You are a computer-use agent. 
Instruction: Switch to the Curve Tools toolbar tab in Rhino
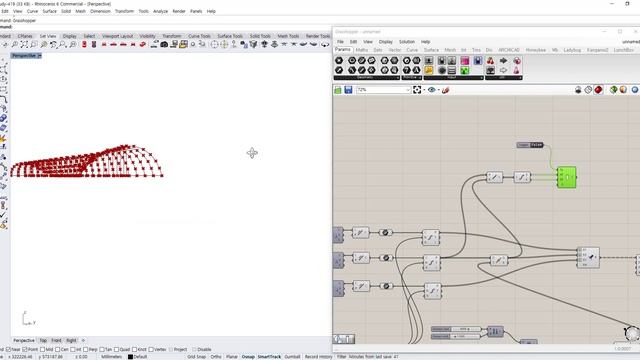199,36
